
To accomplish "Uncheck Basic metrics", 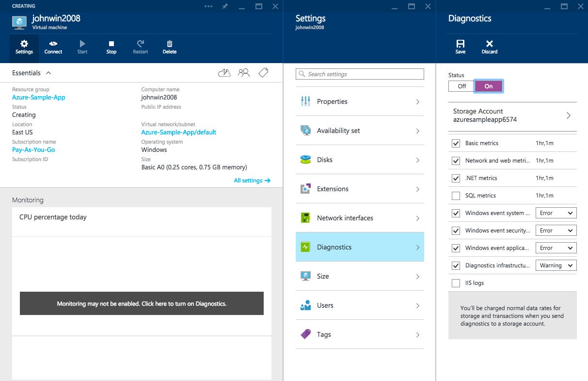I will (x=456, y=143).
